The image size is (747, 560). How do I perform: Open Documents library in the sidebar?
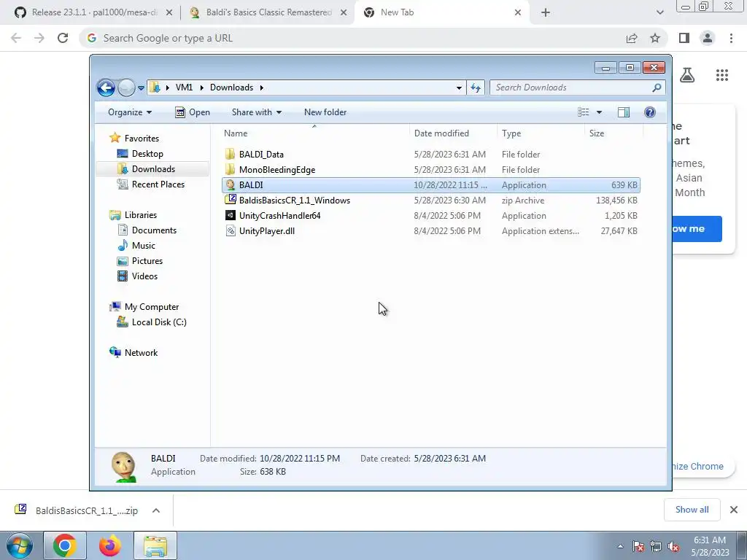tap(154, 230)
